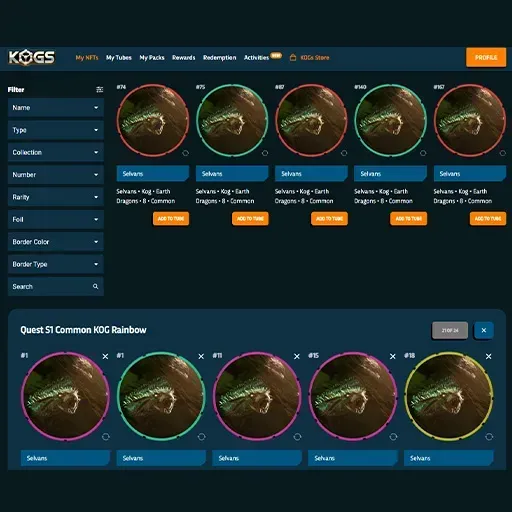Close the Quest S1 Common KOG Rainbow panel
The width and height of the screenshot is (512, 512).
484,330
